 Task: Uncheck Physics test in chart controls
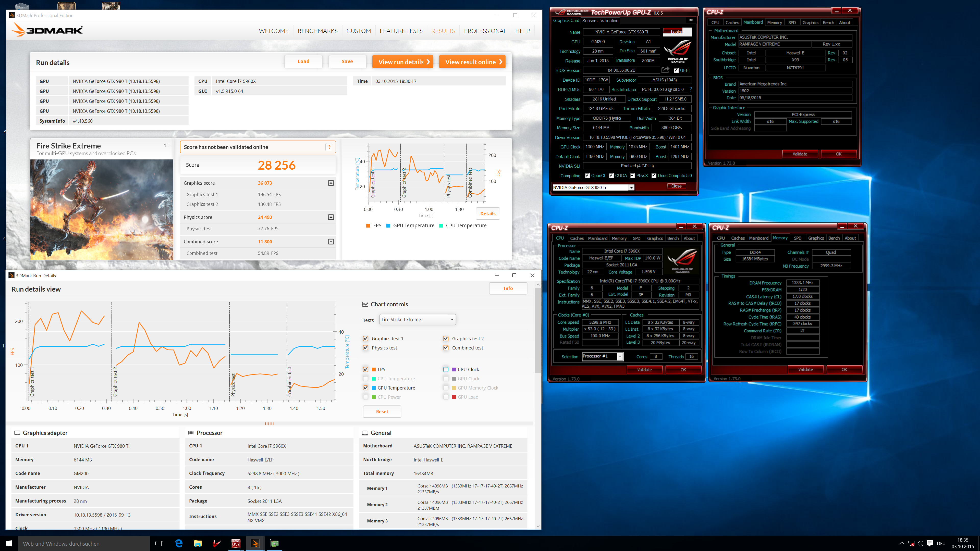366,348
